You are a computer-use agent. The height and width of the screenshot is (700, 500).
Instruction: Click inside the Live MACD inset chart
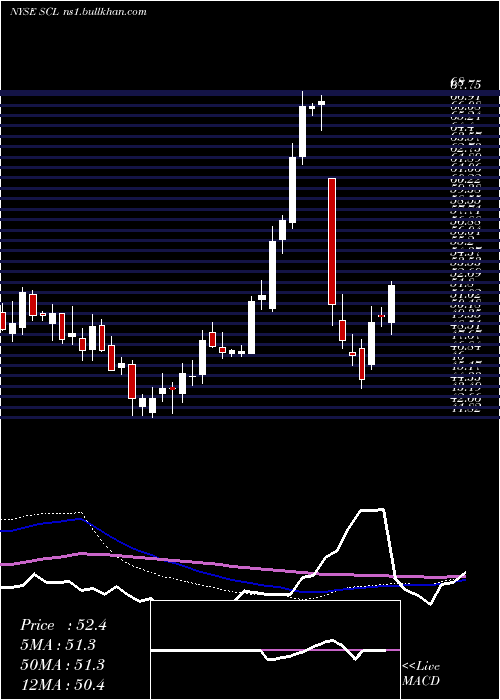click(275, 650)
